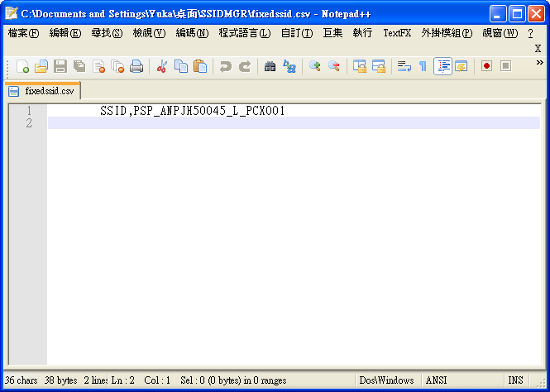Click the Cut scissors icon
This screenshot has width=550, height=392.
pyautogui.click(x=162, y=66)
